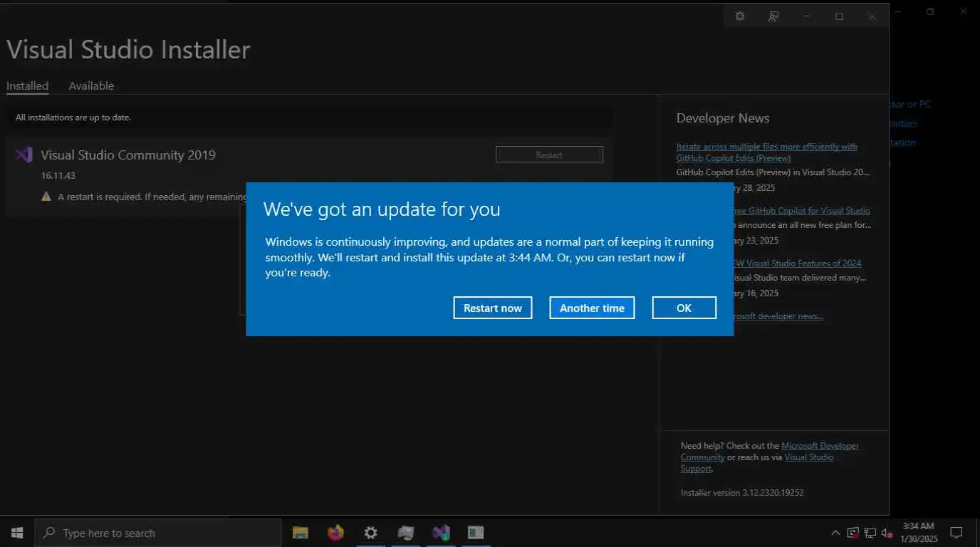Open the Visual Studio Installer taskbar icon
Screen dimensions: 980x547
441,533
